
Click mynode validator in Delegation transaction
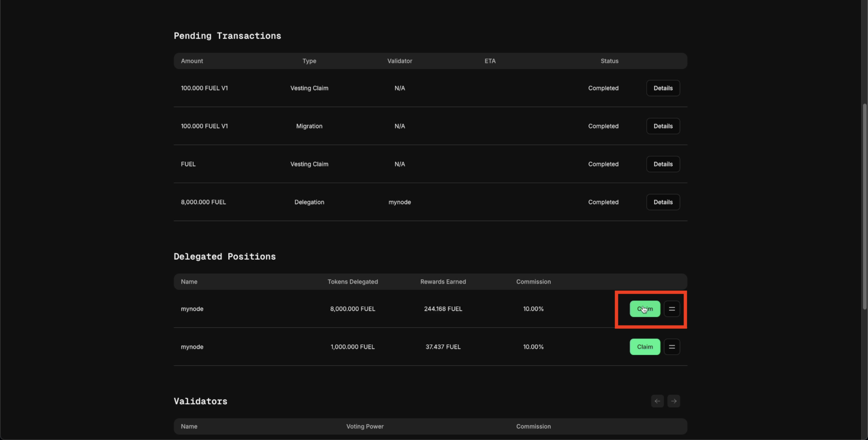(399, 202)
